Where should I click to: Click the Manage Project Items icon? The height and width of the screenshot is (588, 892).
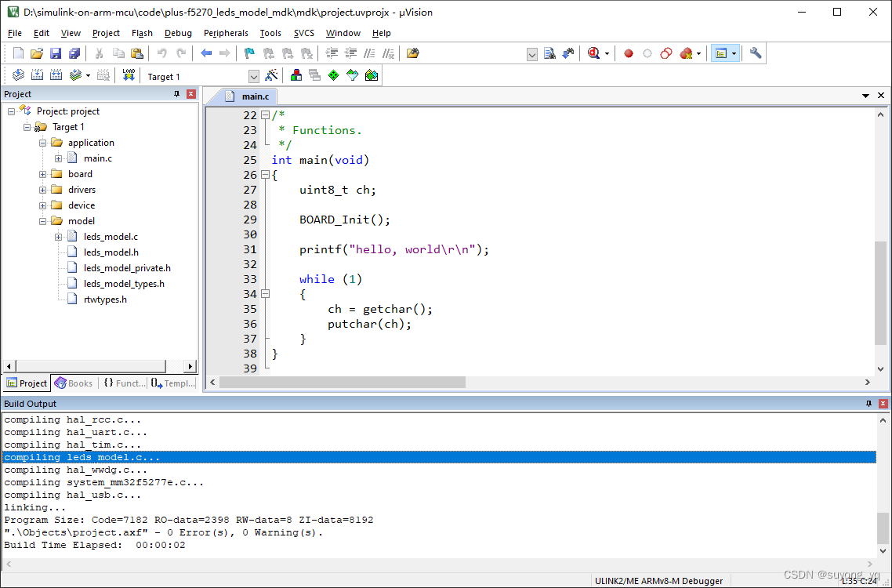[296, 75]
